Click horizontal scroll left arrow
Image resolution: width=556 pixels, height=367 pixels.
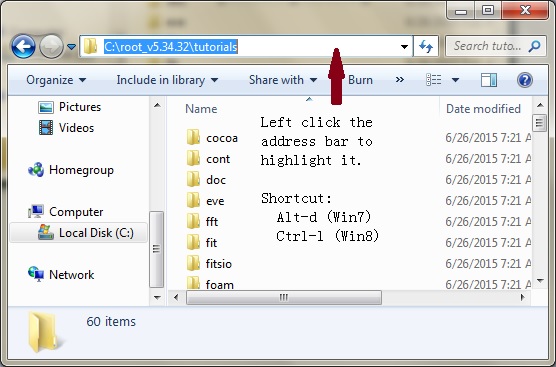click(176, 297)
